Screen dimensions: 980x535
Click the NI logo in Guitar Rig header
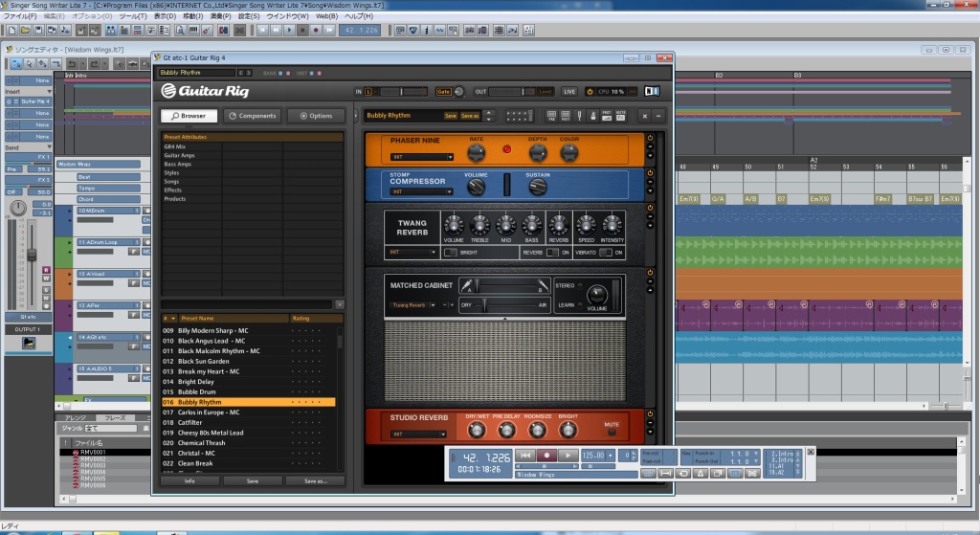click(x=652, y=91)
